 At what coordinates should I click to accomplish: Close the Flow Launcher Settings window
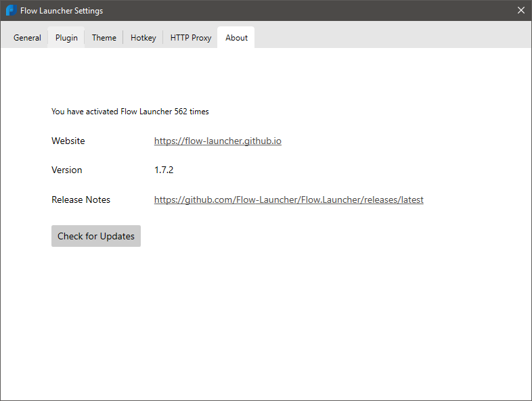[x=520, y=10]
